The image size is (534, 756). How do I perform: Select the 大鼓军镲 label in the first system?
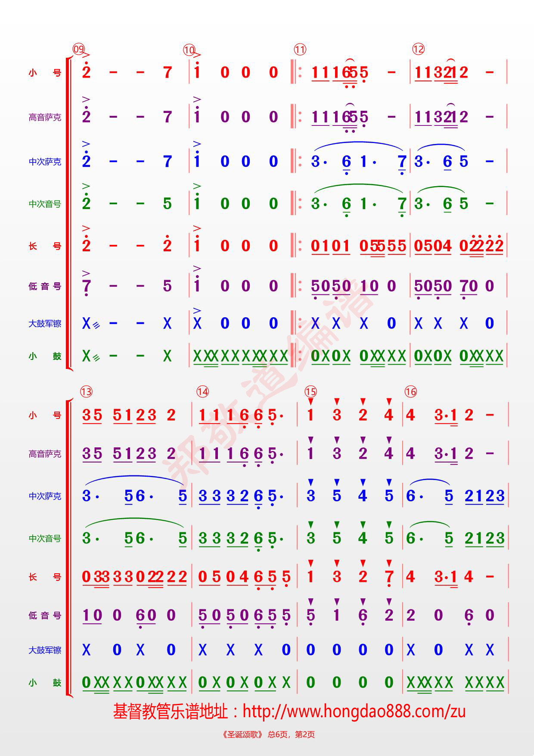(45, 323)
